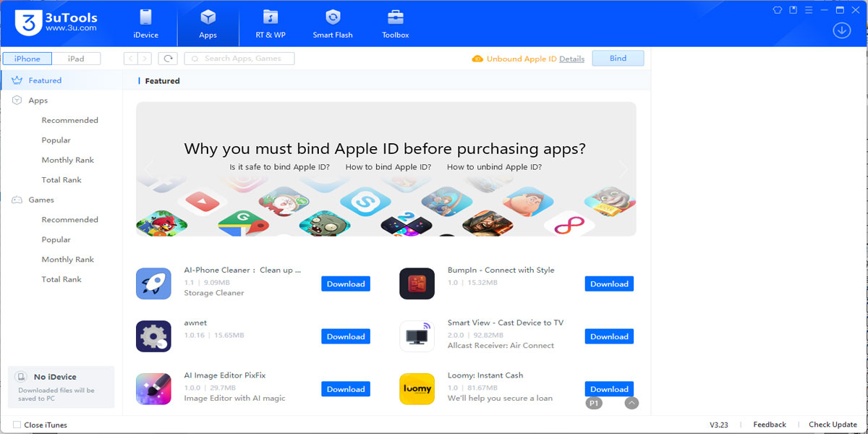Click the mini window mode icon
Screen dimensions: 868x434
793,10
